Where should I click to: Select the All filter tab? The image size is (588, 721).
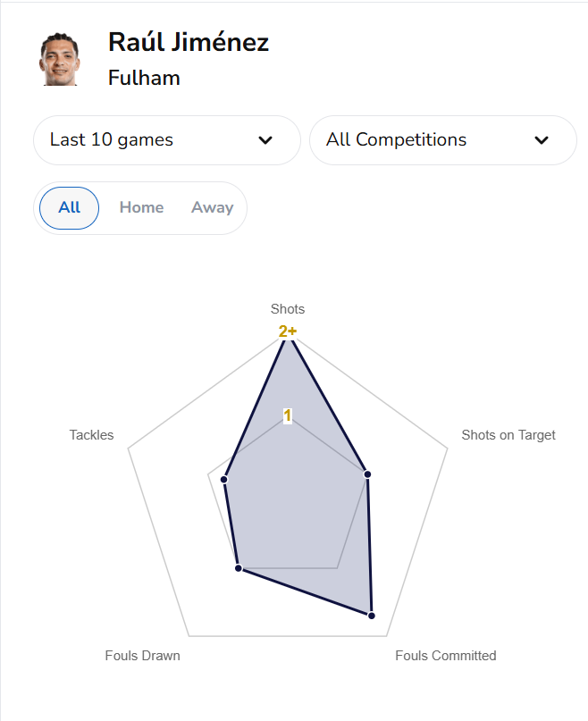coord(70,207)
